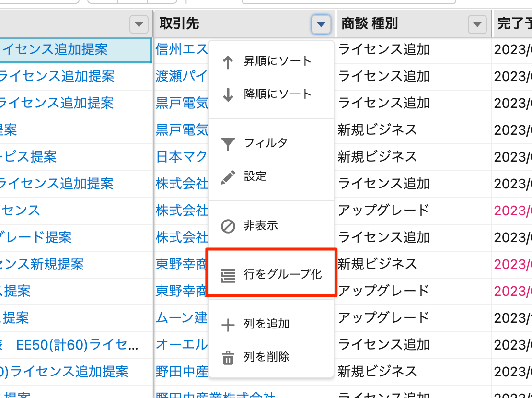Click the pencil settings icon
This screenshot has height=398, width=532.
point(228,176)
